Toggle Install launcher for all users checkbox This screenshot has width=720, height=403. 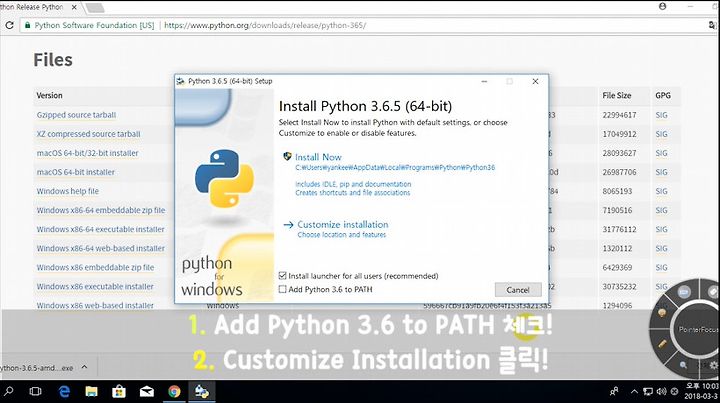pyautogui.click(x=282, y=276)
